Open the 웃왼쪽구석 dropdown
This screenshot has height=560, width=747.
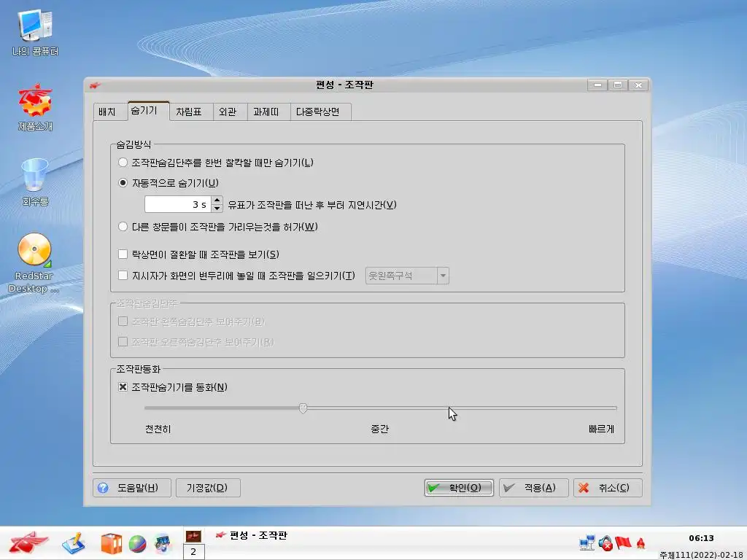pos(407,276)
